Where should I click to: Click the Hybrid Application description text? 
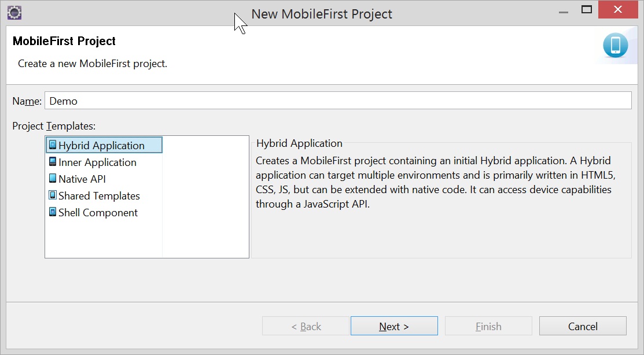tap(433, 182)
